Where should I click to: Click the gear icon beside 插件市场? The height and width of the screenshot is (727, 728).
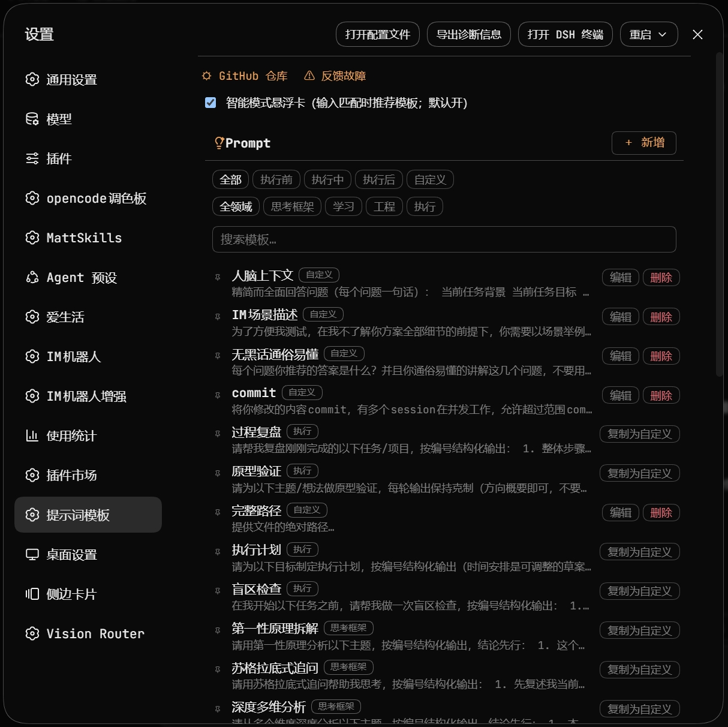(32, 475)
